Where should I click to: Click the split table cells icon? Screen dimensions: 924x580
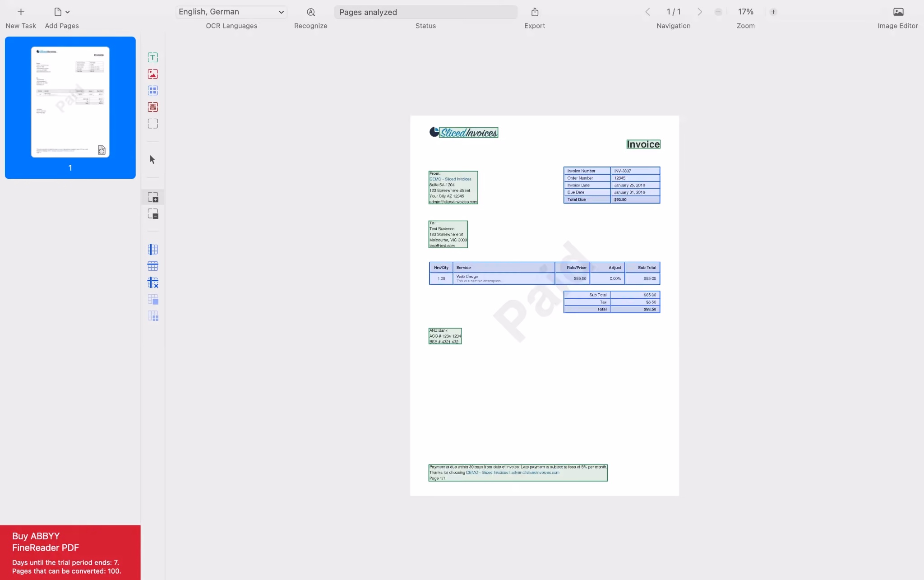click(153, 316)
